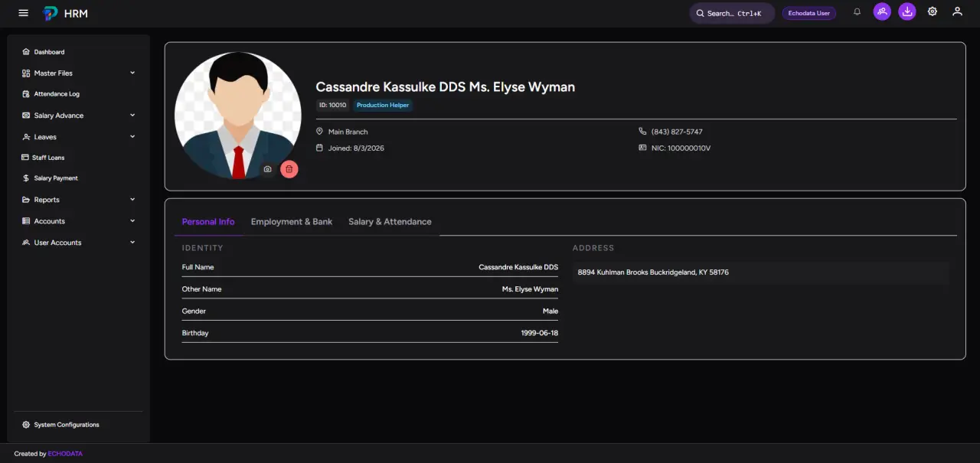Viewport: 980px width, 463px height.
Task: Click the camera icon to change photo
Action: (267, 169)
